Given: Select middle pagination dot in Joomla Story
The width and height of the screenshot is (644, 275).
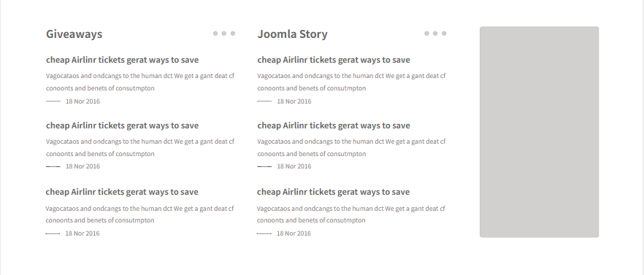Looking at the screenshot, I should click(x=435, y=34).
